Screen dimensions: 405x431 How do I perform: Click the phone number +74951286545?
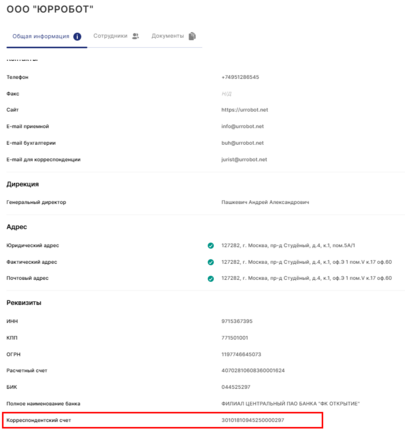pyautogui.click(x=240, y=77)
